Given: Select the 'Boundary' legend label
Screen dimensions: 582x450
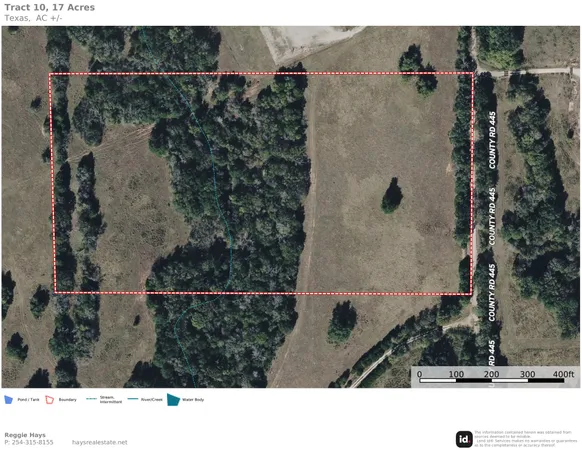Looking at the screenshot, I should point(68,400).
